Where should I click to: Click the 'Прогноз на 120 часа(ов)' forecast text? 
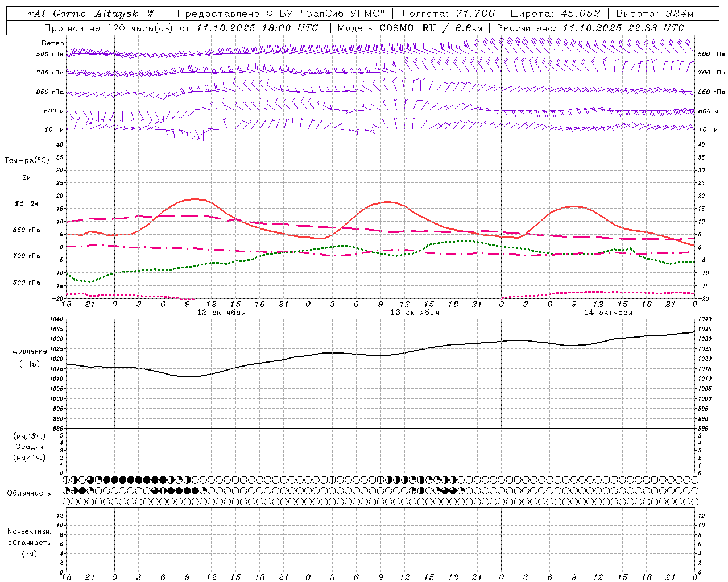click(x=109, y=28)
